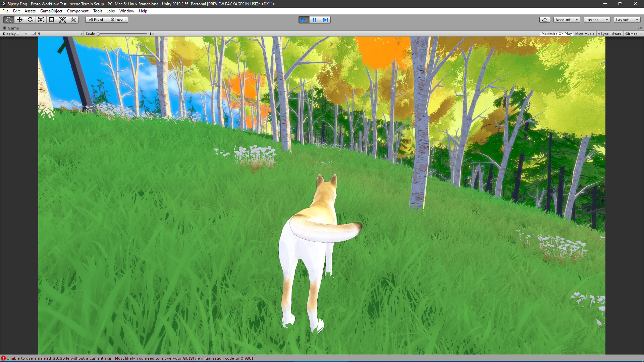Step forward one frame
This screenshot has width=644, height=362.
click(325, 20)
